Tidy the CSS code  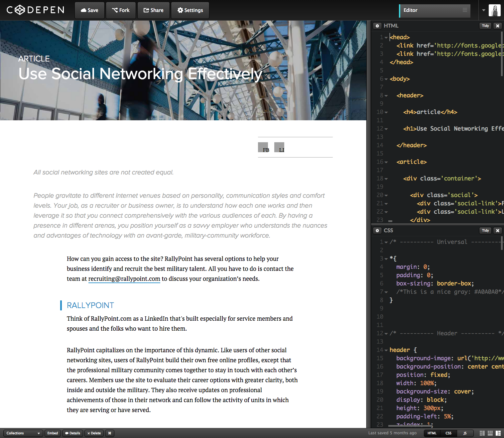pyautogui.click(x=485, y=231)
